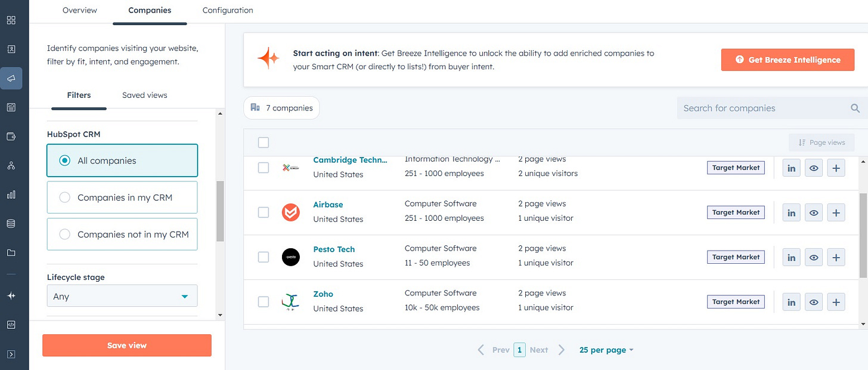This screenshot has width=868, height=370.
Task: Open the content icon in left sidebar
Action: click(11, 107)
